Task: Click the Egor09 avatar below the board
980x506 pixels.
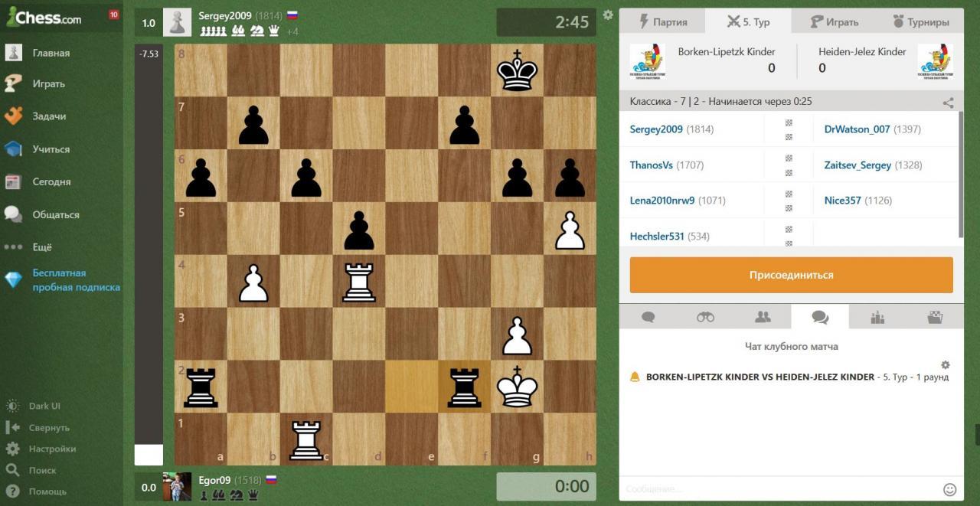Action: pyautogui.click(x=177, y=487)
